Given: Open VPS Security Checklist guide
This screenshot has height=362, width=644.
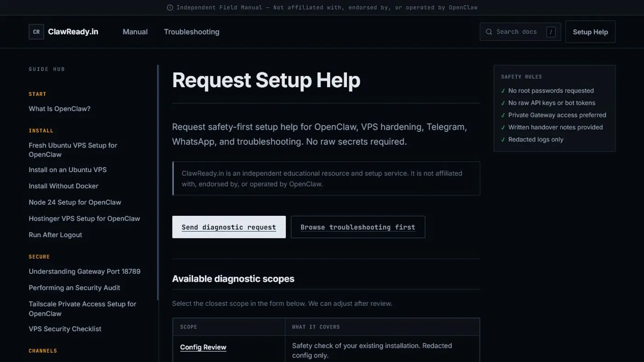Looking at the screenshot, I should [x=65, y=329].
